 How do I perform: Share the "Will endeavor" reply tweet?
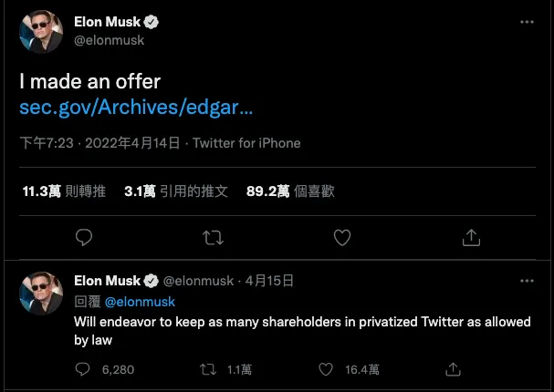tap(451, 369)
